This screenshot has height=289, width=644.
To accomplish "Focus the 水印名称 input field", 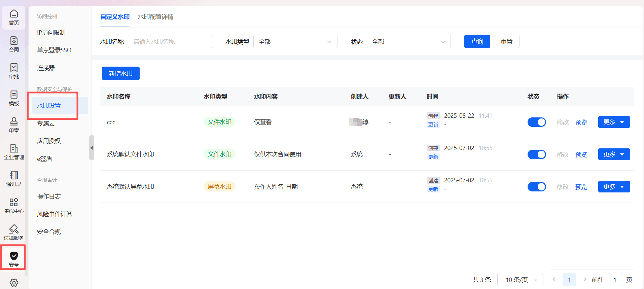I will tap(170, 41).
